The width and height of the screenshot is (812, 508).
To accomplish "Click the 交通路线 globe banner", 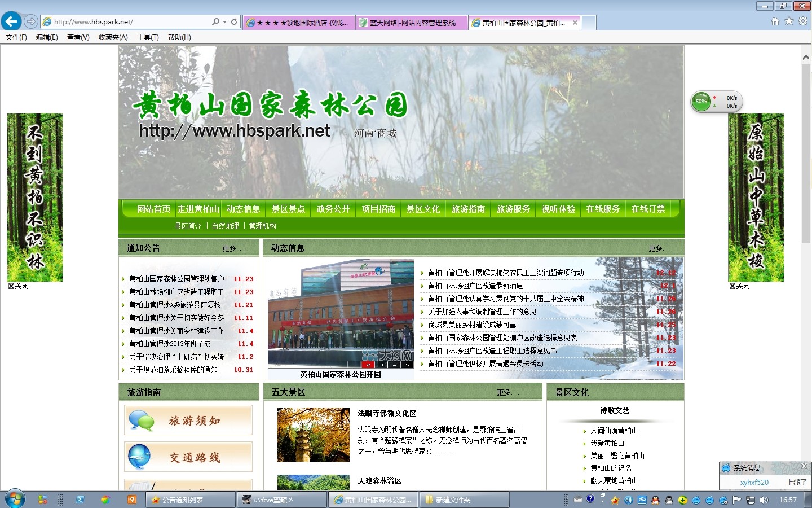I will (188, 457).
